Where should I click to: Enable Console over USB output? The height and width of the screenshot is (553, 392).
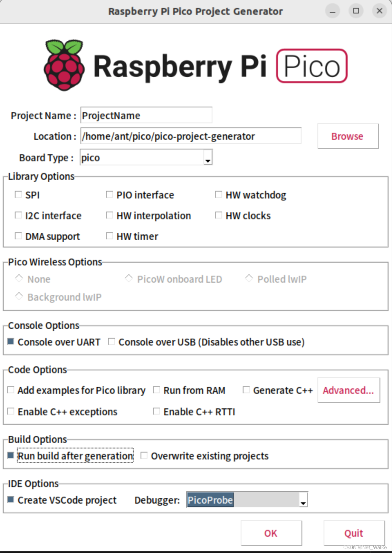point(111,341)
